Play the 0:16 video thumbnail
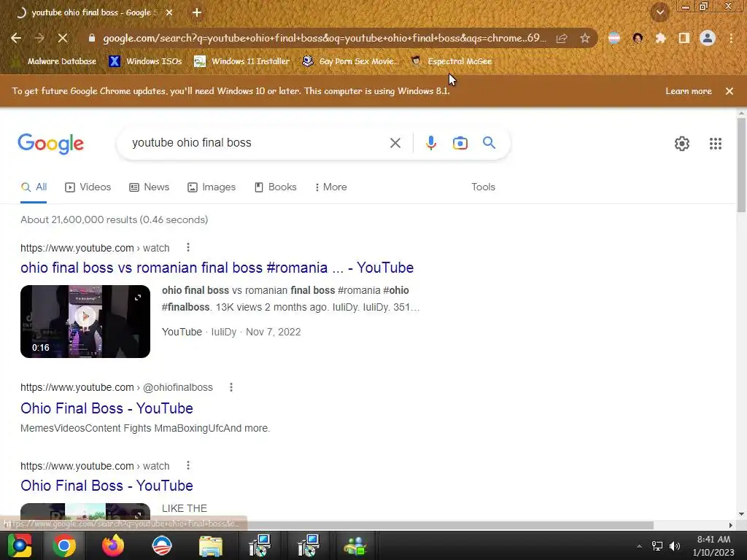 [85, 322]
